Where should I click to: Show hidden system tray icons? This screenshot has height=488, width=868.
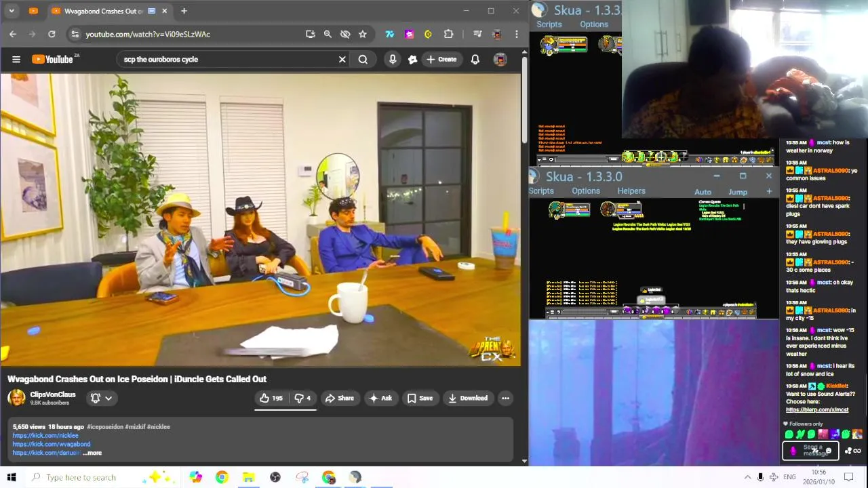747,477
